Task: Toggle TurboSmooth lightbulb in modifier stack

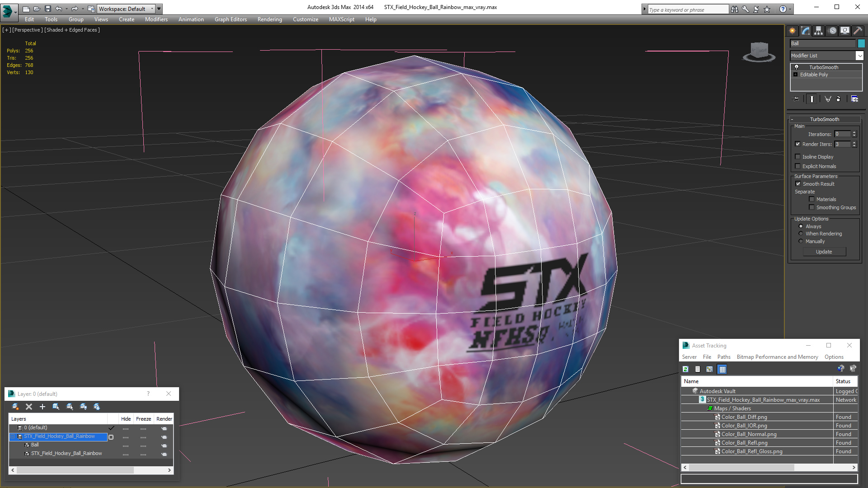Action: (x=797, y=67)
